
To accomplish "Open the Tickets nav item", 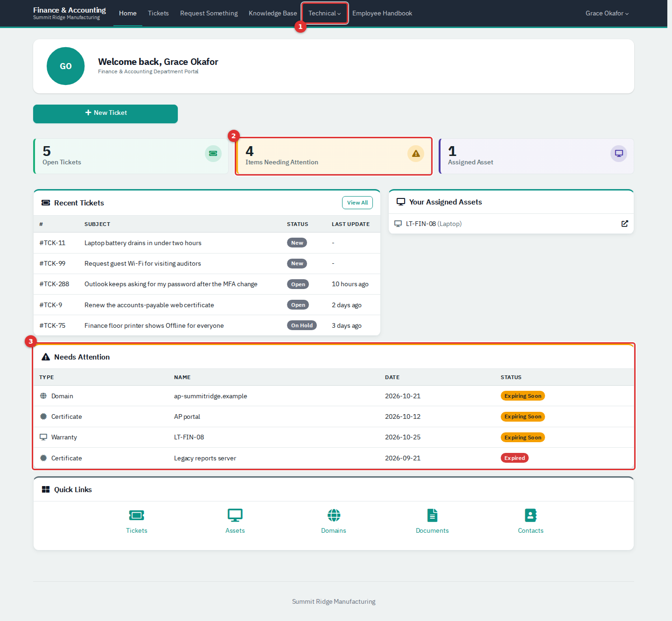I will [x=158, y=13].
